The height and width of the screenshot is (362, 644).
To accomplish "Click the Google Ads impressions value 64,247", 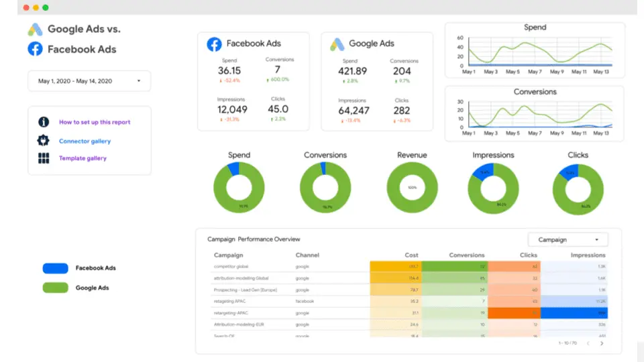I will [354, 111].
